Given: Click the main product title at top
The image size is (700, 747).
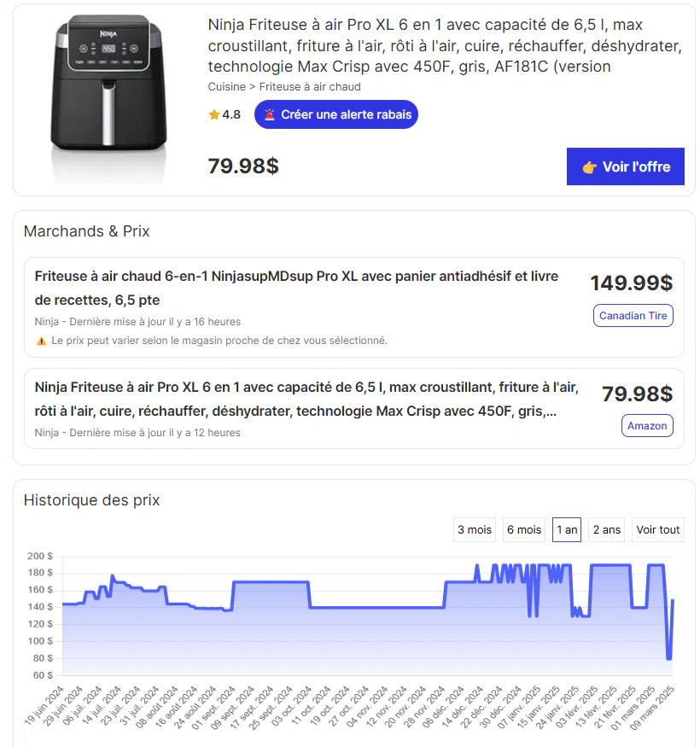Looking at the screenshot, I should 445,45.
